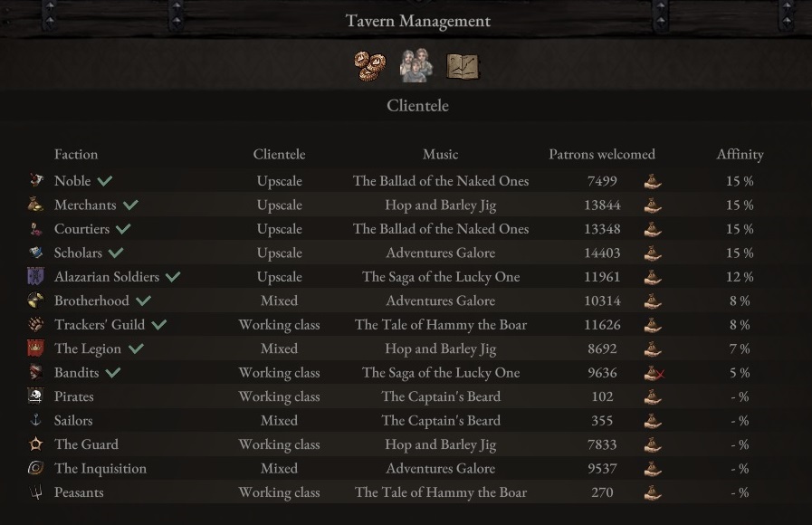Select the Trackers' Guild faction name
This screenshot has width=812, height=525.
point(99,324)
